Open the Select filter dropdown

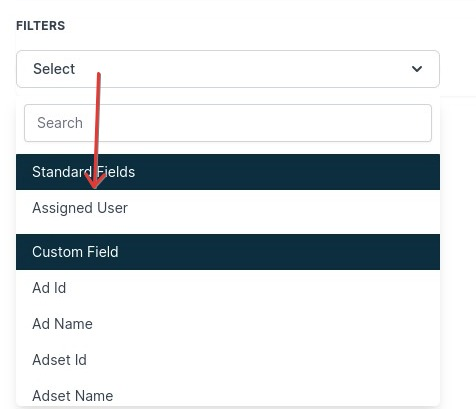[228, 69]
